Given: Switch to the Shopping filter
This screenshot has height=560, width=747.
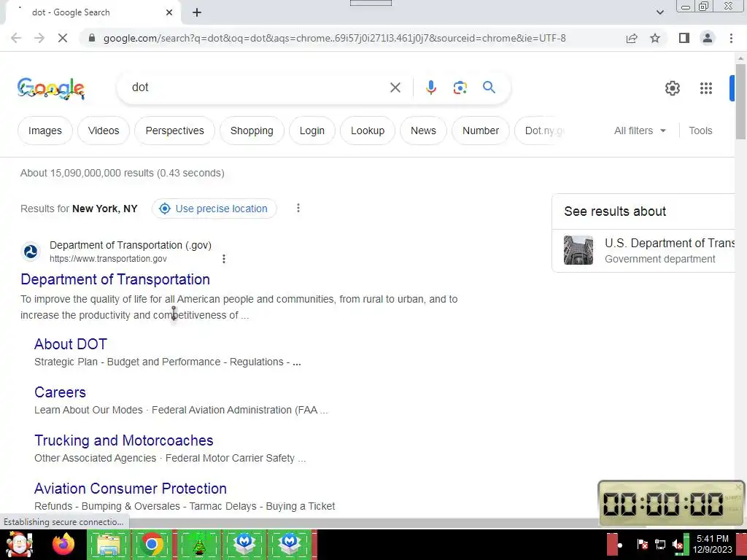Looking at the screenshot, I should (252, 131).
